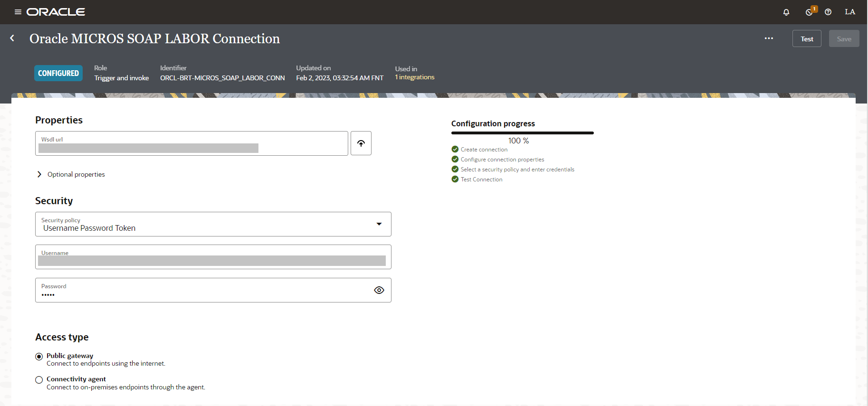Click the Oracle logo
The width and height of the screenshot is (868, 406).
[x=56, y=12]
